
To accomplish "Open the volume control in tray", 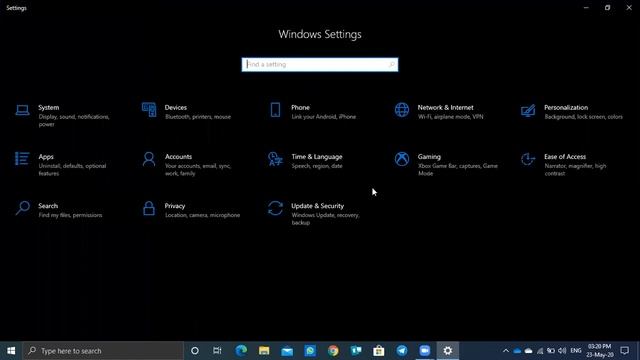I will 562,351.
